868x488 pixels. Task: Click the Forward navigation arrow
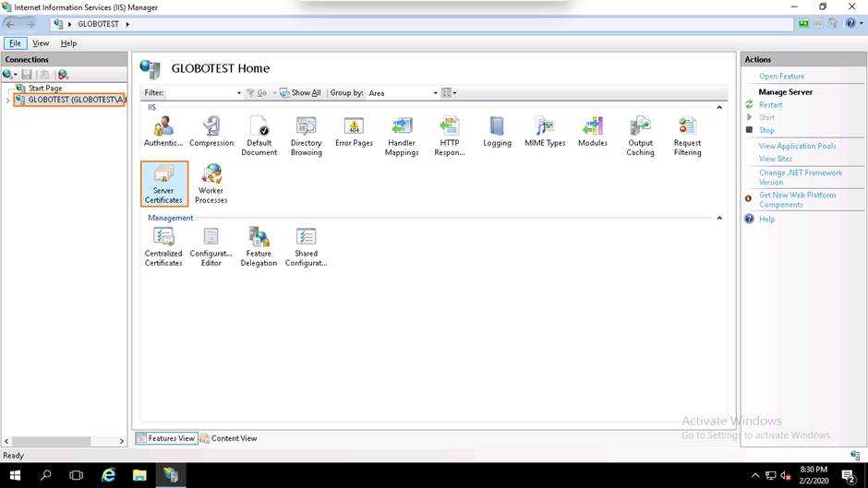tap(30, 24)
